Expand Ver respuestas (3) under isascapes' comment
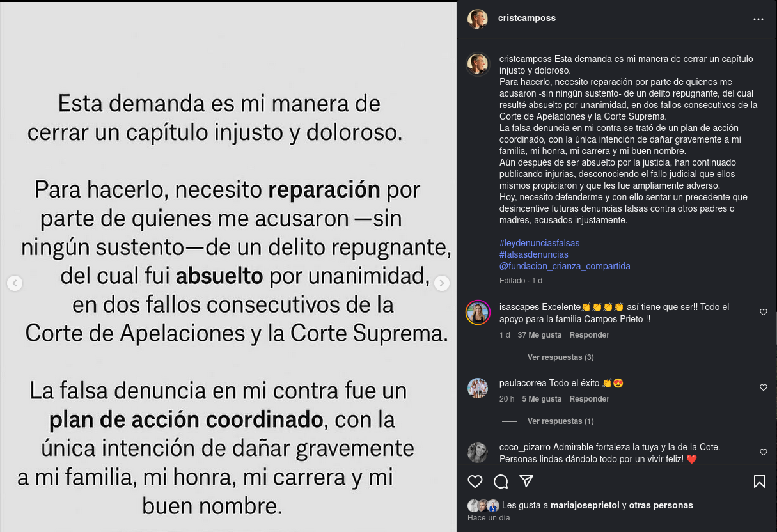777x532 pixels. tap(560, 357)
